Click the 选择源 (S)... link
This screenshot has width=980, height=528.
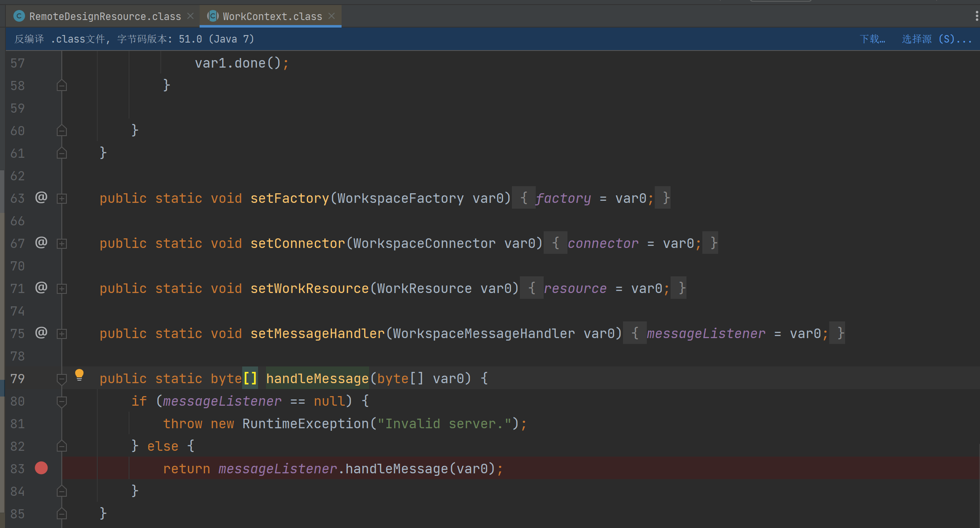[936, 39]
